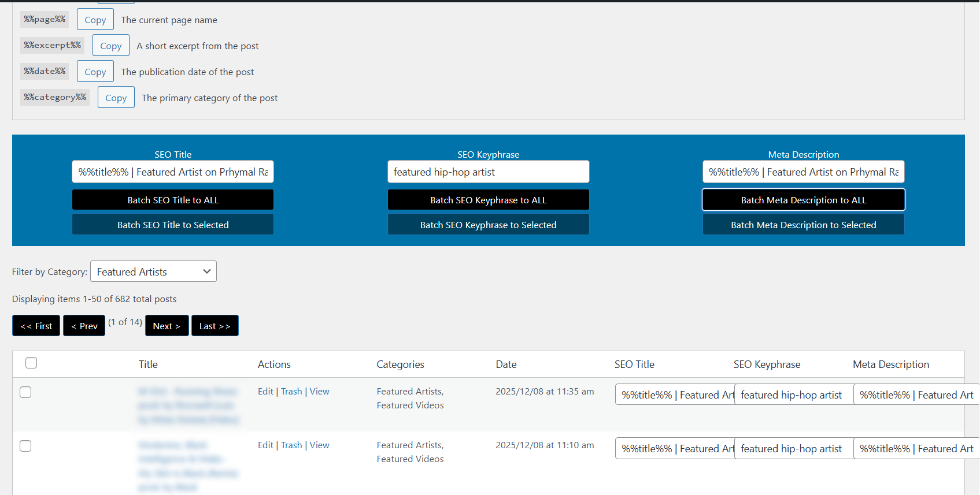
Task: Open the Filter by Category dropdown
Action: coord(153,271)
